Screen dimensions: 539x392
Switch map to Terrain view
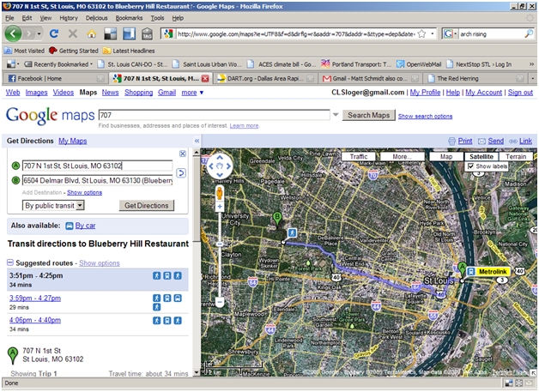pyautogui.click(x=516, y=157)
